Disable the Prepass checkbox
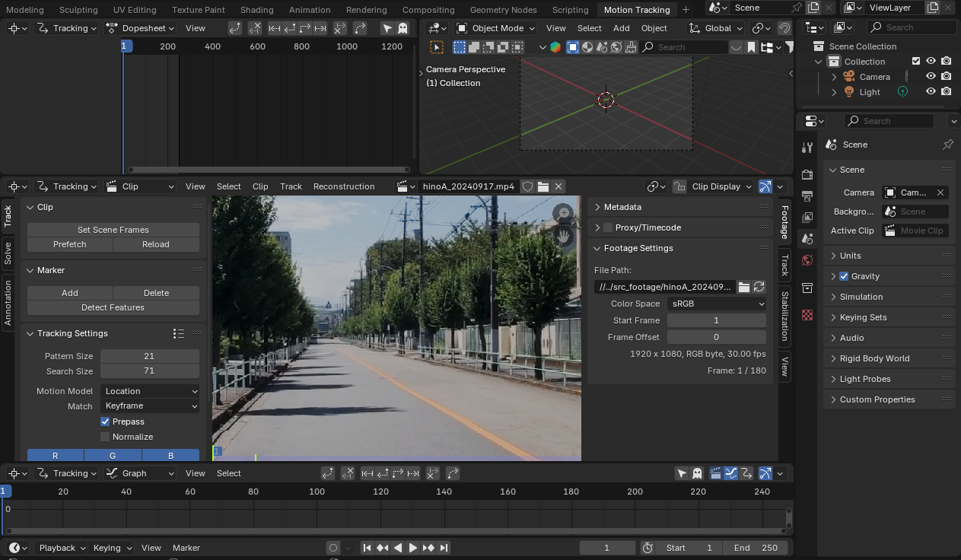The image size is (961, 560). point(105,422)
